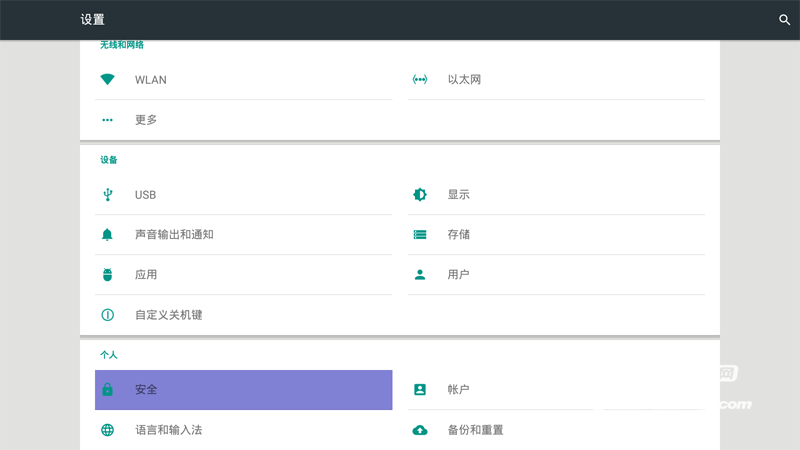Click the 个人 section header

109,355
